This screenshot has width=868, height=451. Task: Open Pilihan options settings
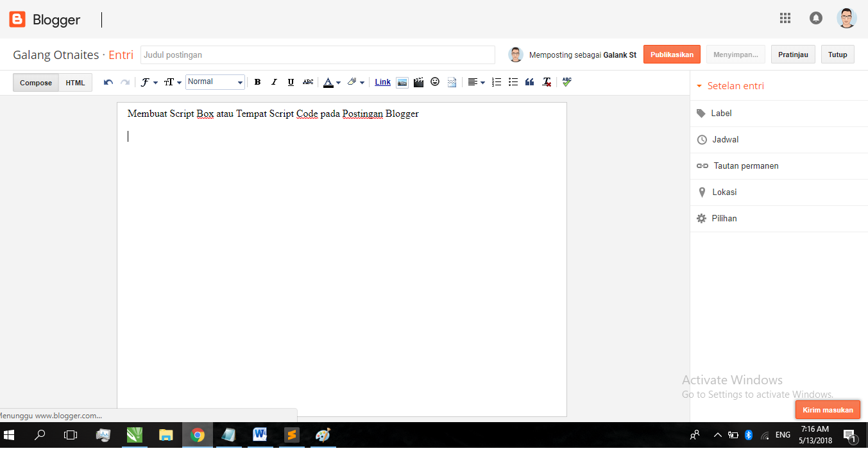pos(779,219)
